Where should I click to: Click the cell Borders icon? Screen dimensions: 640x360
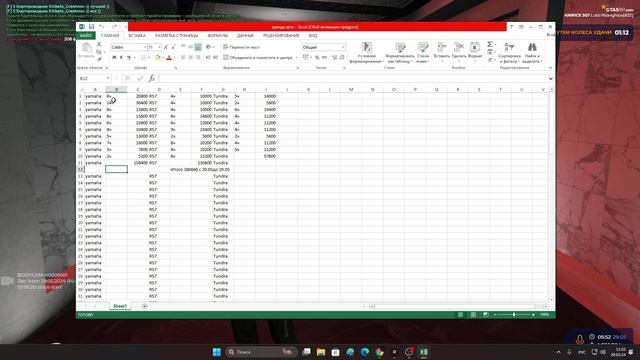tap(143, 58)
